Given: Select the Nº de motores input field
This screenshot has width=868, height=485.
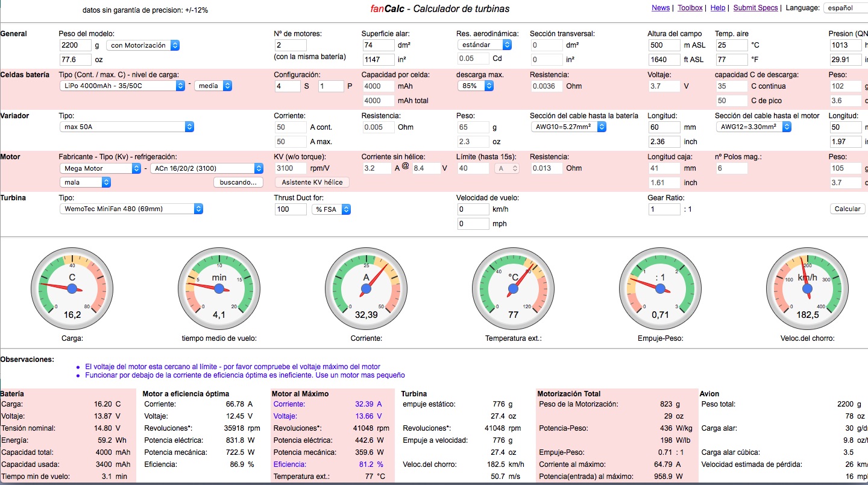Looking at the screenshot, I should click(291, 45).
